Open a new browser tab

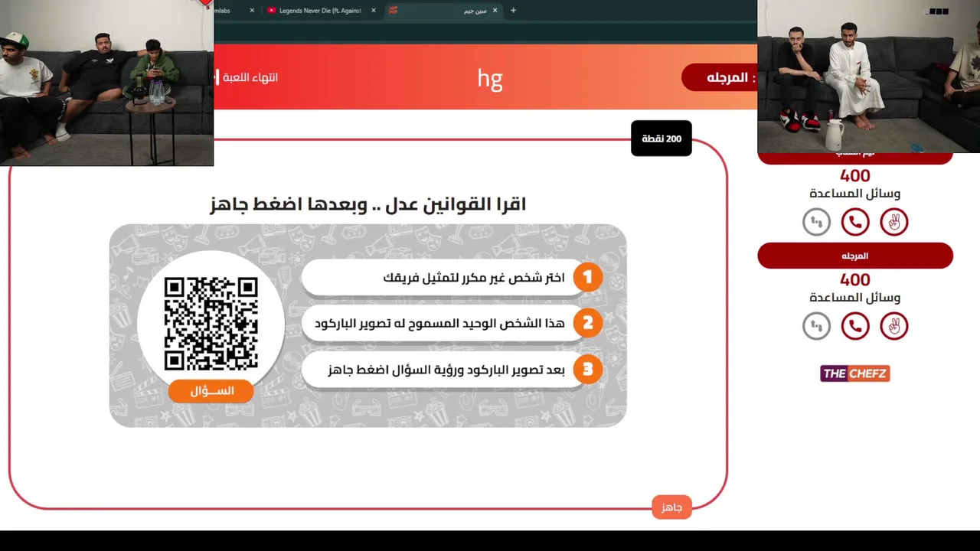coord(513,11)
